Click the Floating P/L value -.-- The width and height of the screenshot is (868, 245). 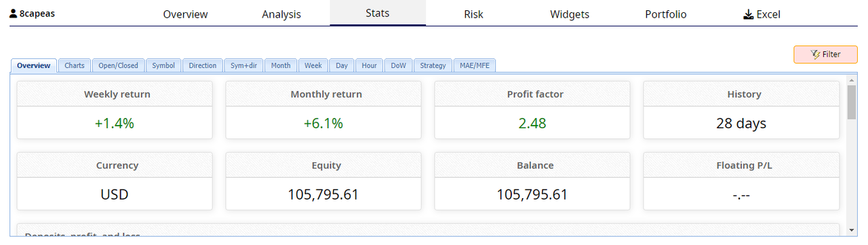741,195
